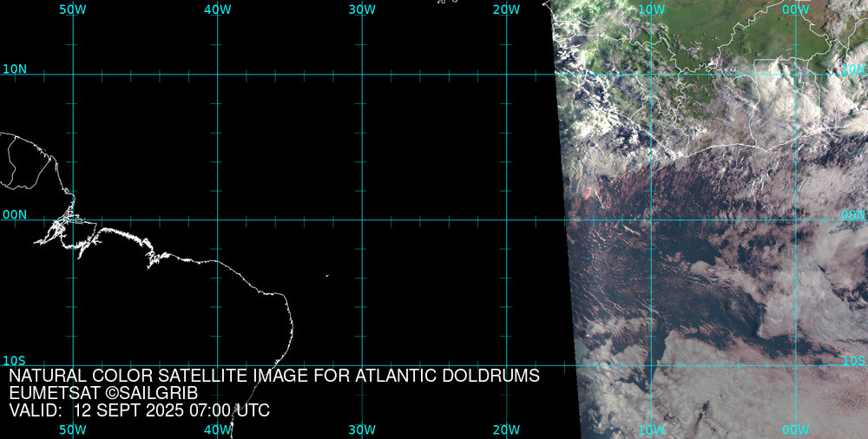The width and height of the screenshot is (868, 439).
Task: Click the left 10N latitude label
Action: (x=15, y=69)
